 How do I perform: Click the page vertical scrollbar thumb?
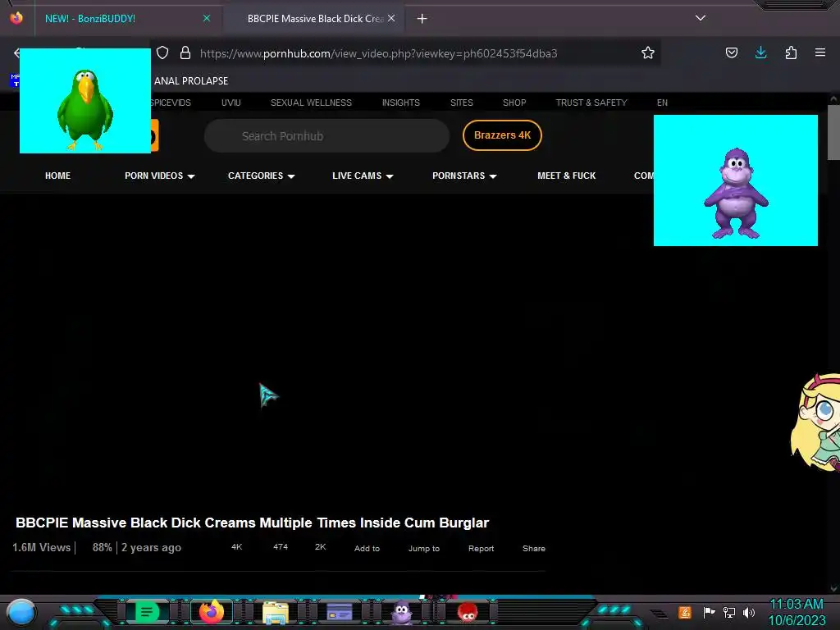coord(833,132)
